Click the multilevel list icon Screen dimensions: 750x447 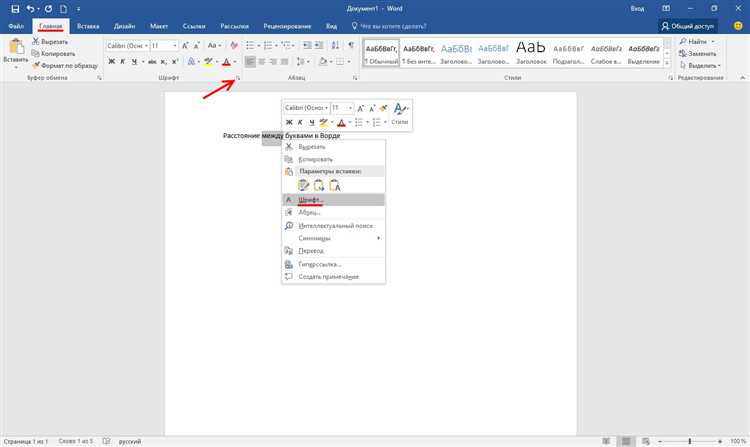click(x=286, y=45)
